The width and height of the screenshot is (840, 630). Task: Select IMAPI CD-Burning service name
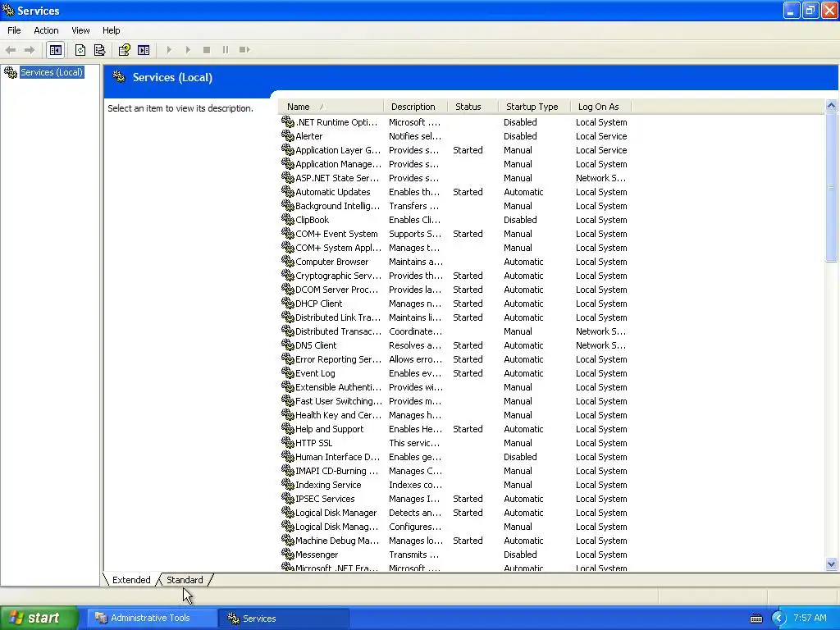click(x=337, y=470)
